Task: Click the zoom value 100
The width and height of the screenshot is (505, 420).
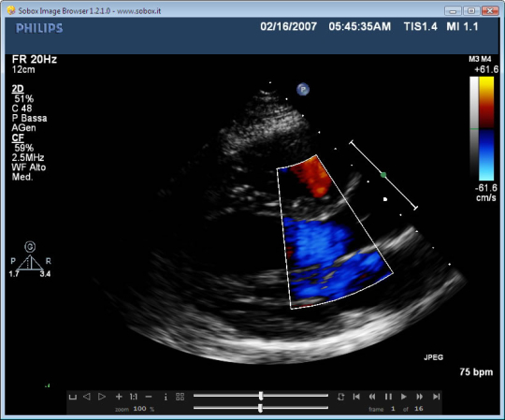Action: pyautogui.click(x=139, y=409)
